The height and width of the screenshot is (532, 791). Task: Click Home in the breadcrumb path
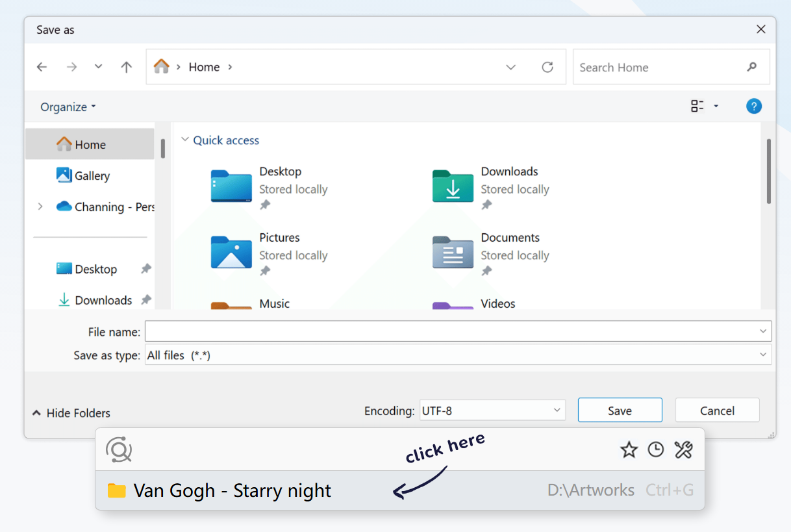click(203, 66)
